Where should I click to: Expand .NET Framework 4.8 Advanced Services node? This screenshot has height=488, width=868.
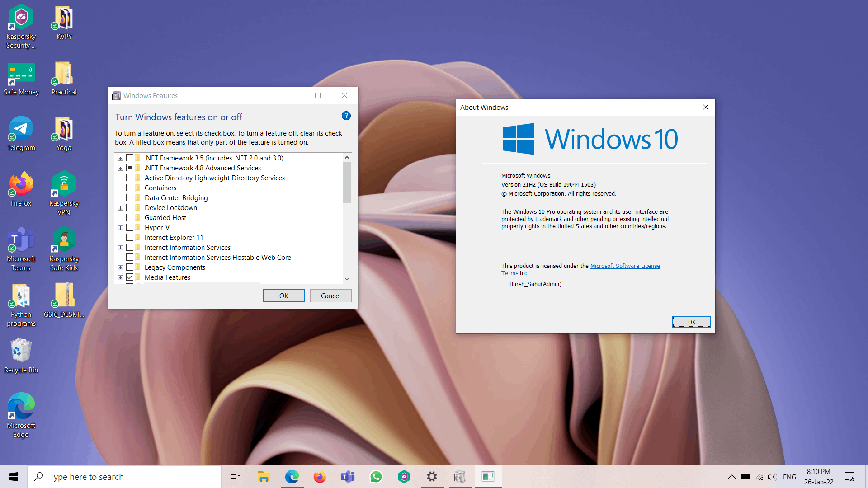120,168
